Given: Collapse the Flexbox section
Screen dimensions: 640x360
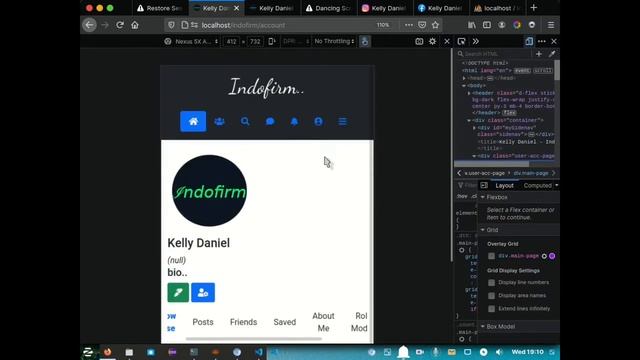Looking at the screenshot, I should (x=483, y=197).
